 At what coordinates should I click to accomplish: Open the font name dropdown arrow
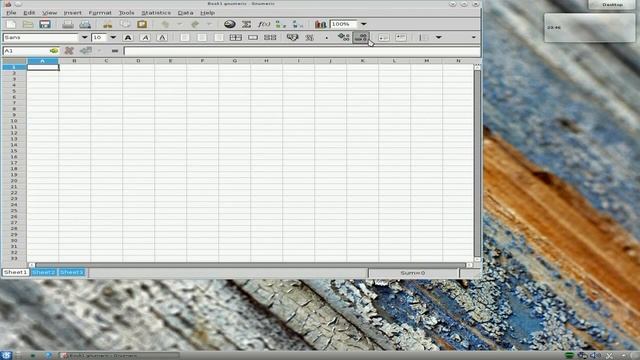(84, 38)
